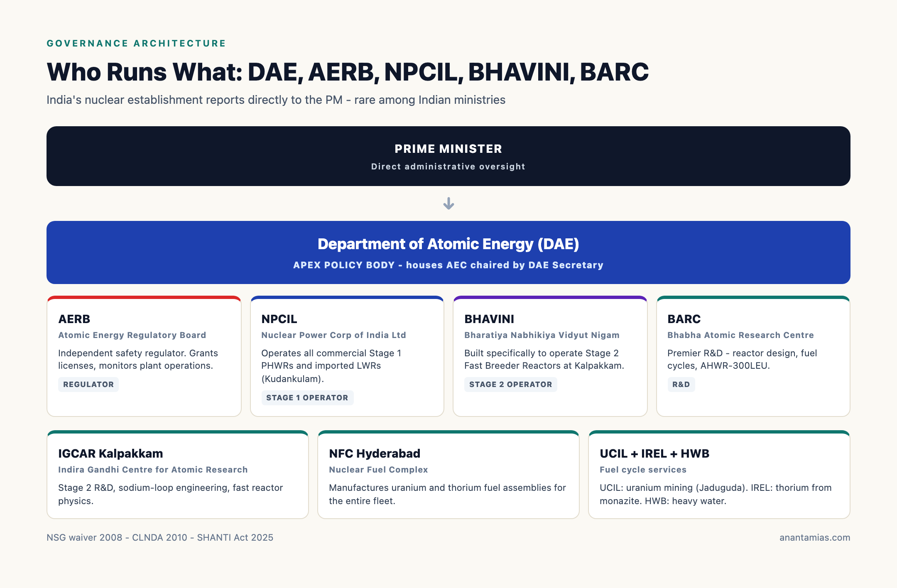Click the 'Independent safety regulator' description
Viewport: 897px width, 588px height.
[138, 359]
